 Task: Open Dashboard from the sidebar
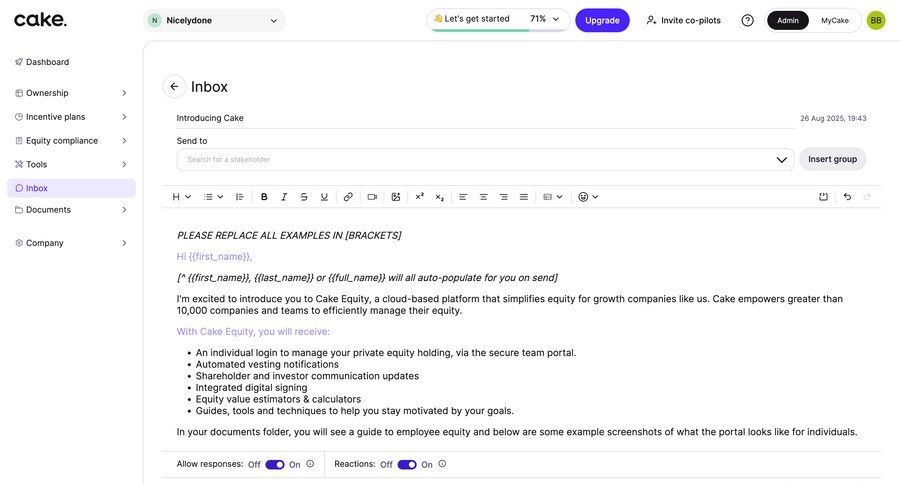click(47, 62)
